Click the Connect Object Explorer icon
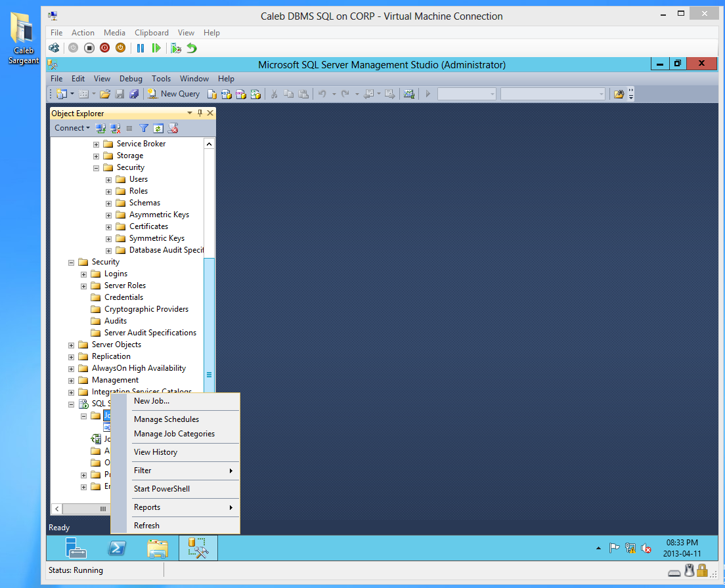This screenshot has height=588, width=725. tap(100, 128)
